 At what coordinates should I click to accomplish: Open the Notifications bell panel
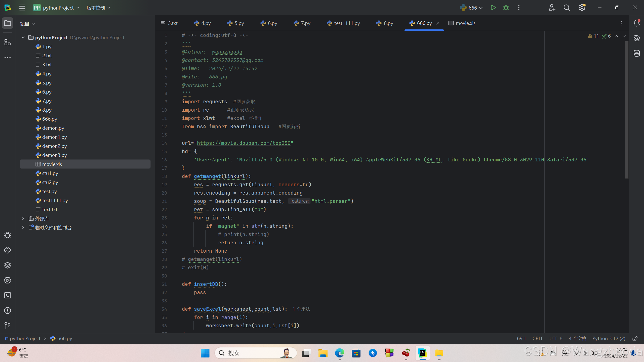637,23
